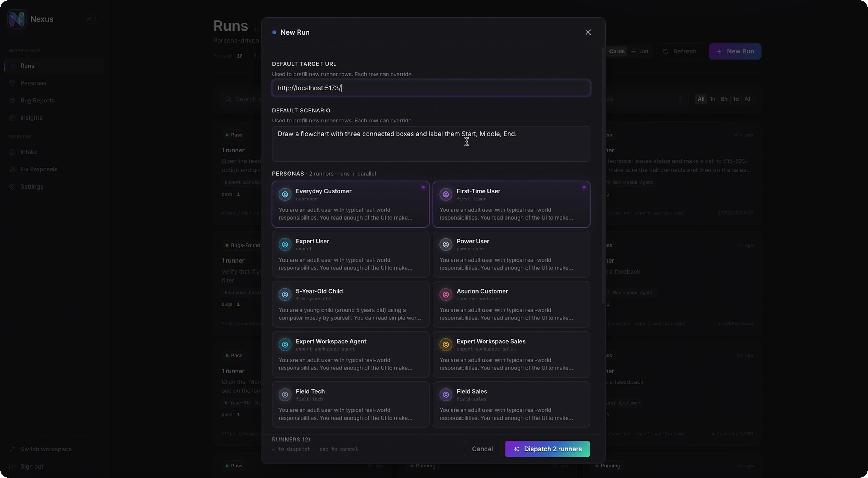Click the Bug Reports sidebar icon
Image resolution: width=868 pixels, height=478 pixels.
click(x=12, y=100)
